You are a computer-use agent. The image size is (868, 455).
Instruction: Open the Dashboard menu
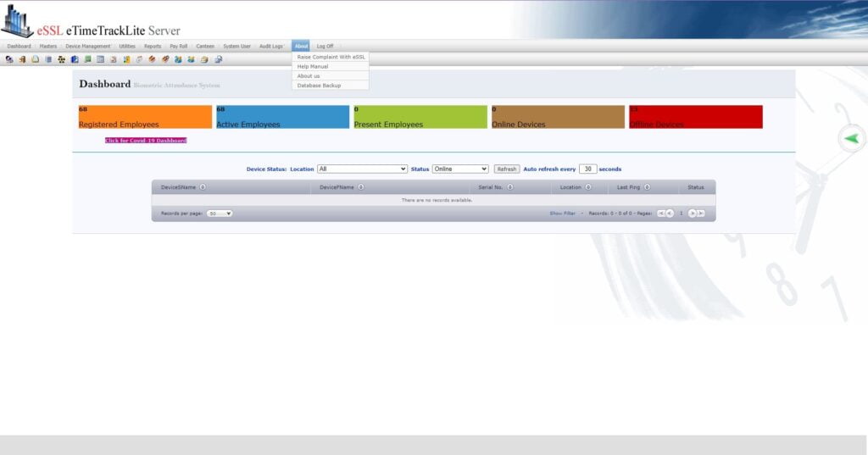[x=19, y=46]
